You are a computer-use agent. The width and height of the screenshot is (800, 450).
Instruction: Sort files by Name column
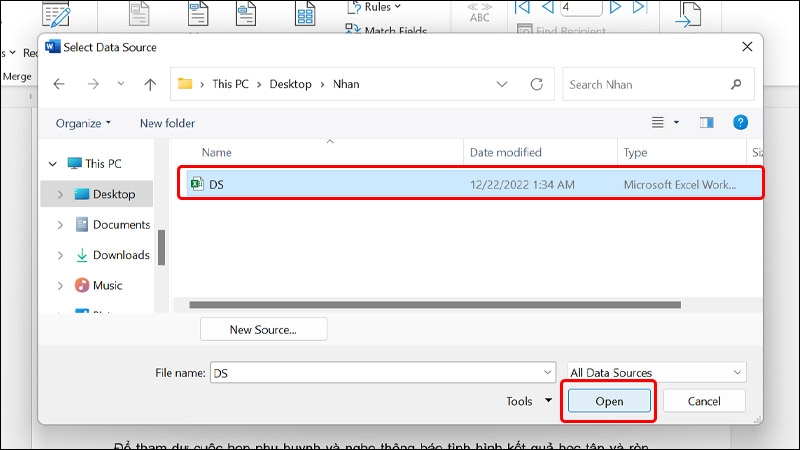pyautogui.click(x=216, y=153)
